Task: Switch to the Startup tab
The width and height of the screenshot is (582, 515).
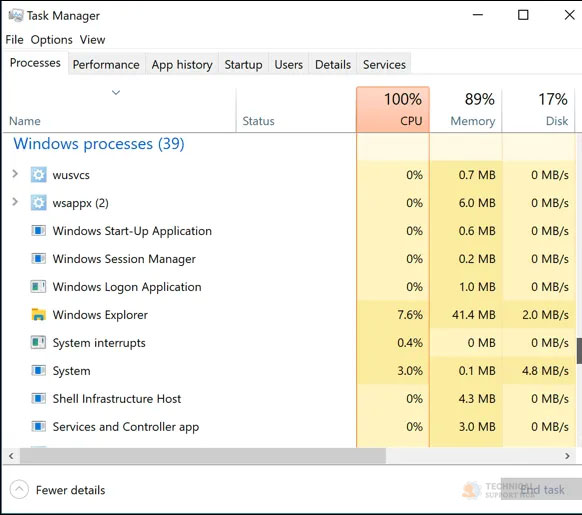Action: (243, 65)
